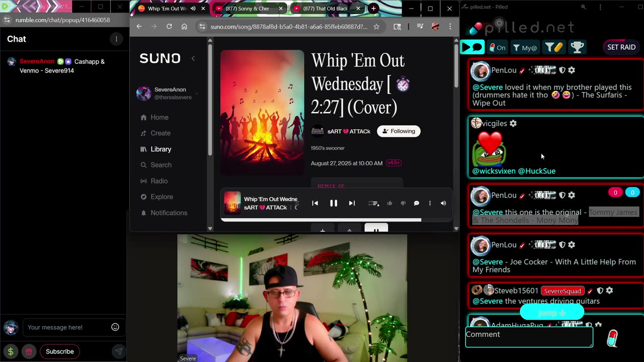644x362 pixels.
Task: Open settings gear on Steveb15601 message
Action: coord(610,291)
